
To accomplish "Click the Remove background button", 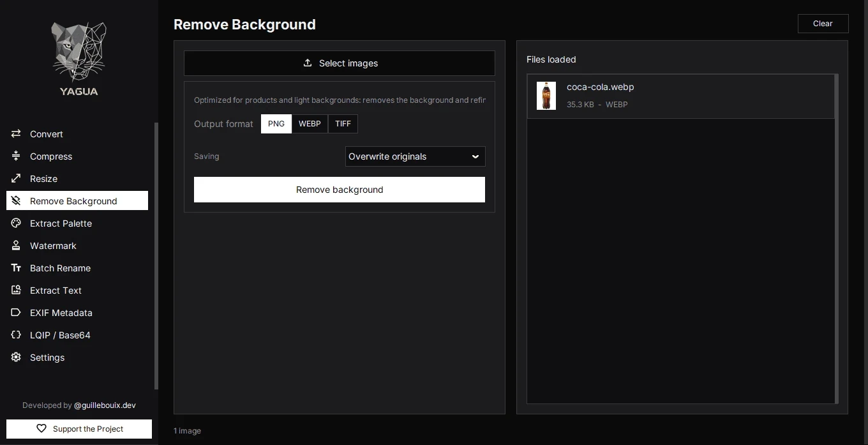I will pyautogui.click(x=340, y=190).
